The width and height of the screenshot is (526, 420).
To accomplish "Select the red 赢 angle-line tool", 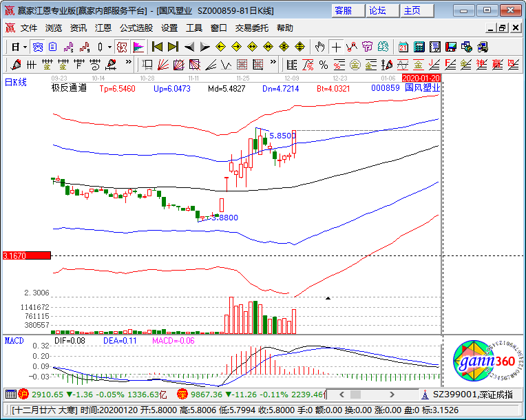I will click(x=498, y=65).
